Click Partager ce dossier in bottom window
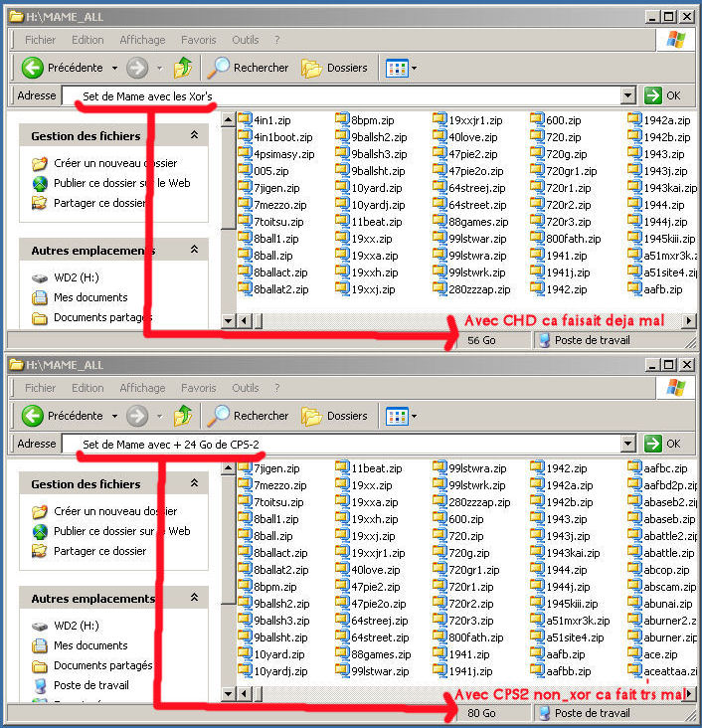This screenshot has width=702, height=728. tap(89, 551)
